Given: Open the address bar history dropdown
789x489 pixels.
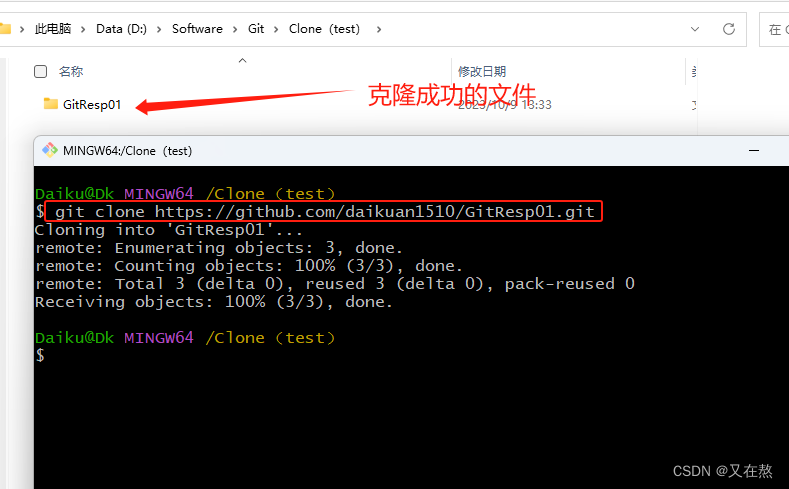Looking at the screenshot, I should click(x=695, y=29).
